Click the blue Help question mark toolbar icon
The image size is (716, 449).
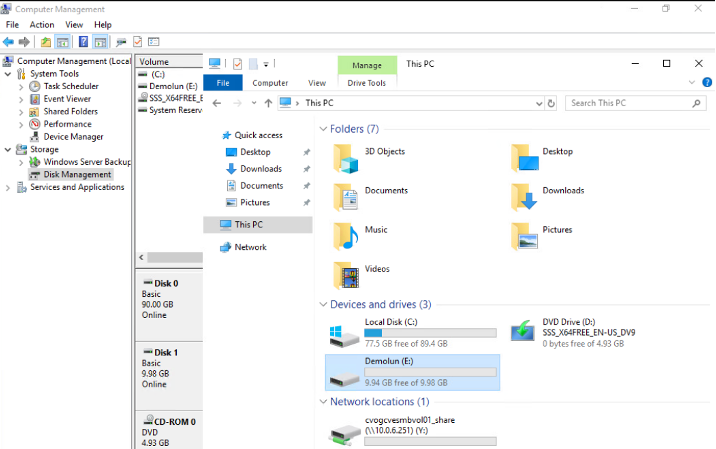click(x=83, y=42)
